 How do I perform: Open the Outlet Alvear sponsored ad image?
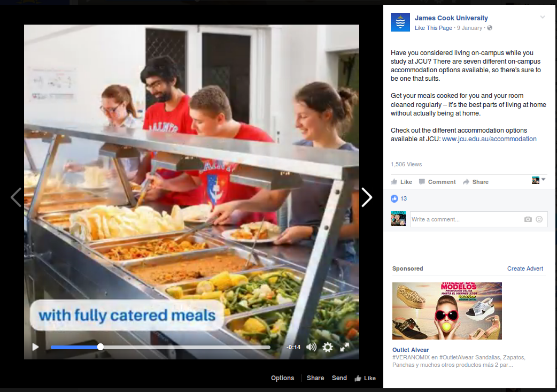447,311
